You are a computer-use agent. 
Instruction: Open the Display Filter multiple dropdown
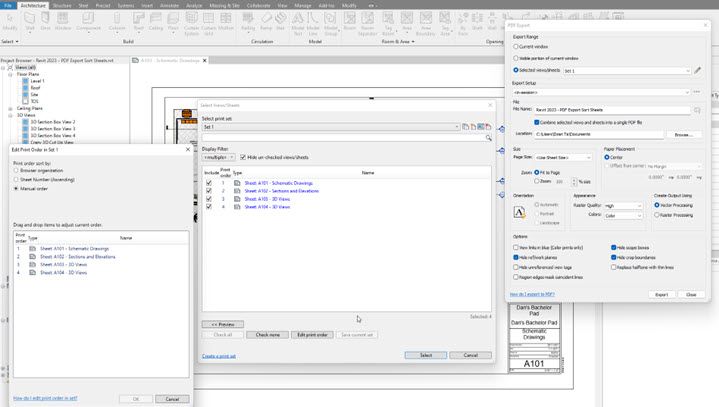(x=219, y=157)
